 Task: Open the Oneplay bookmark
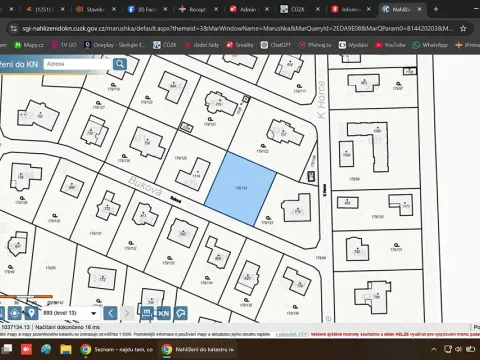point(115,45)
